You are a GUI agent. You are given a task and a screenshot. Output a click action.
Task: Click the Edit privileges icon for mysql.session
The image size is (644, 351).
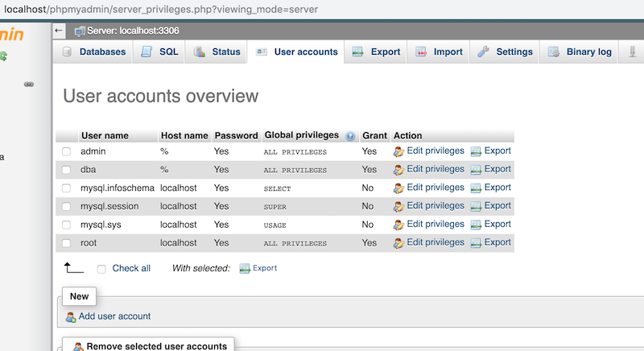tap(398, 207)
